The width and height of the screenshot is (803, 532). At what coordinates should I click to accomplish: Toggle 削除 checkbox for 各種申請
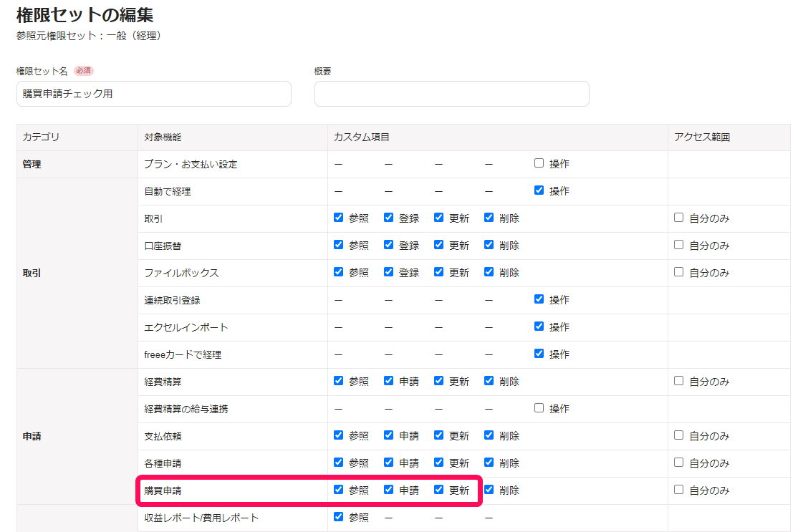tap(489, 462)
